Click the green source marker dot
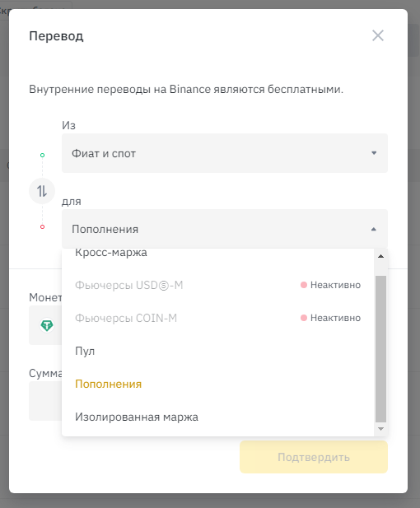The image size is (420, 508). tap(42, 155)
